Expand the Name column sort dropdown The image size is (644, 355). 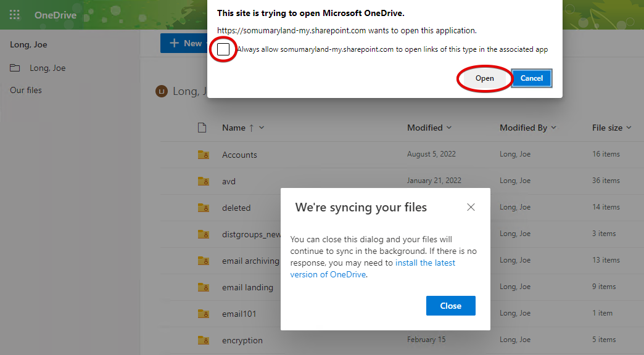click(x=262, y=128)
